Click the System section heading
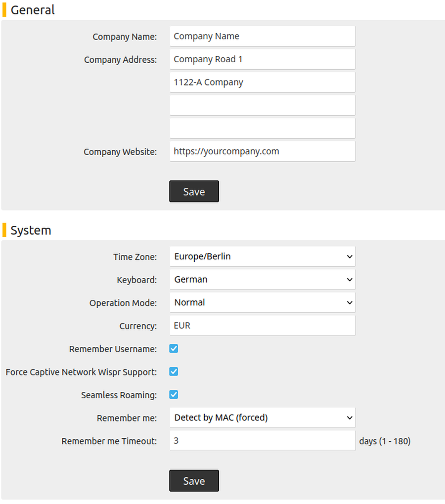 pos(31,230)
